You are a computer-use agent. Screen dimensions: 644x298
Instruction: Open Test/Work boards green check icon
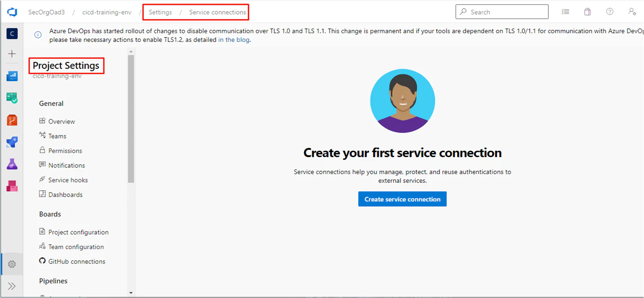pyautogui.click(x=12, y=98)
